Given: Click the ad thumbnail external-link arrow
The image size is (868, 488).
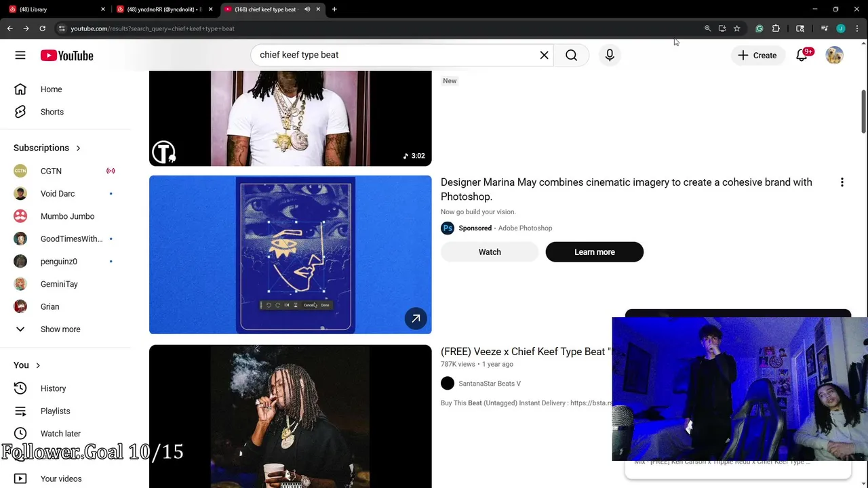Looking at the screenshot, I should (x=416, y=319).
